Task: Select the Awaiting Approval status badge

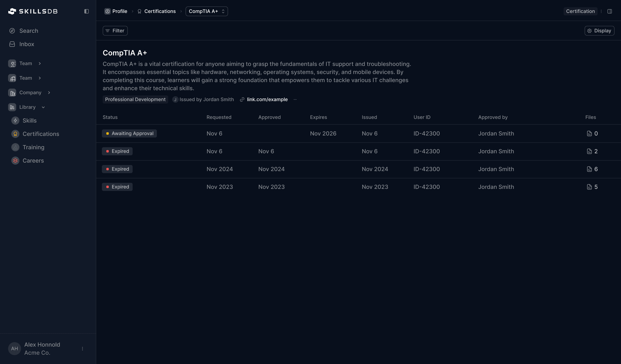Action: [129, 133]
